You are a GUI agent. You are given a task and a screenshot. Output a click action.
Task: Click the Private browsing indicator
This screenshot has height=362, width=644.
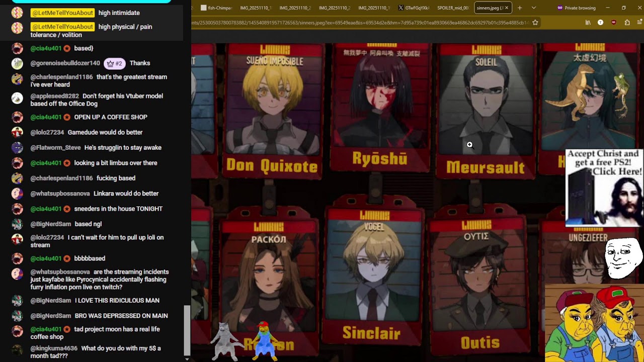tap(576, 8)
